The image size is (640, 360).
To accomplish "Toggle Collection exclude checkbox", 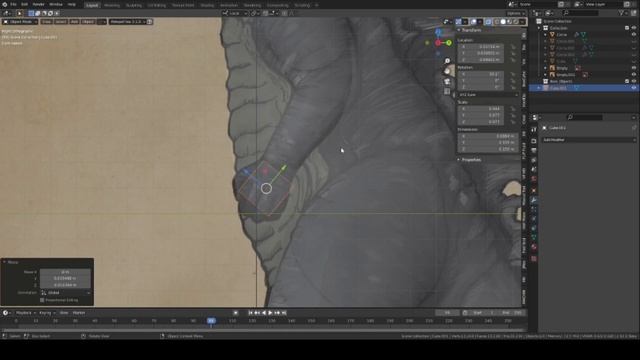I will 627,28.
